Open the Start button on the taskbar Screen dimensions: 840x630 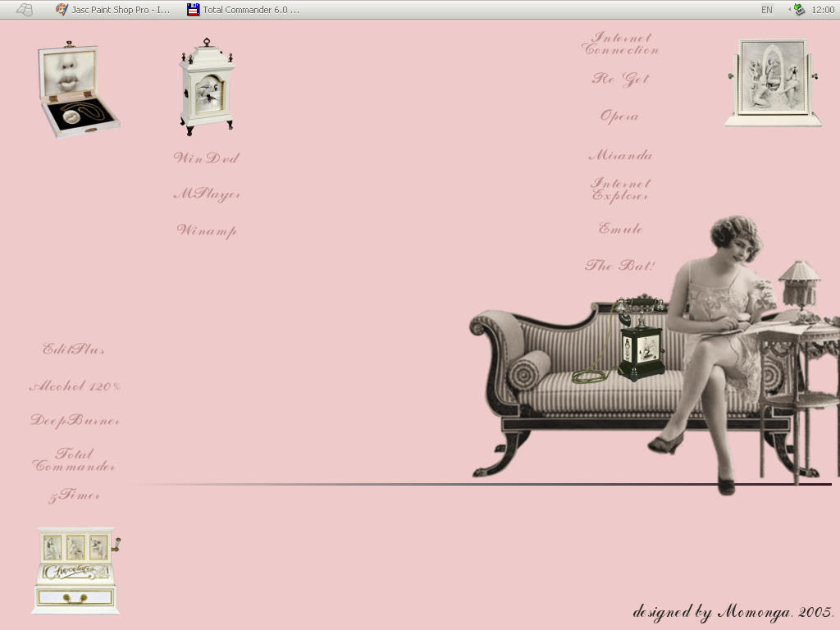[25, 10]
